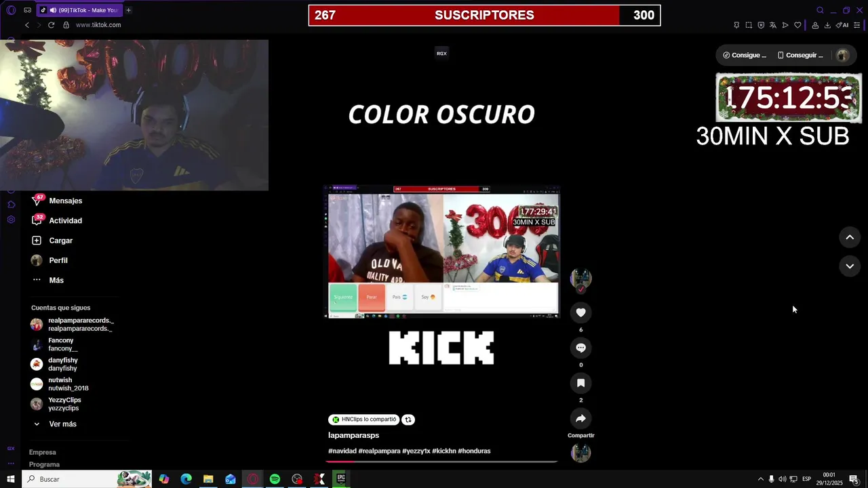
Task: Like the video with the heart icon
Action: [x=580, y=312]
